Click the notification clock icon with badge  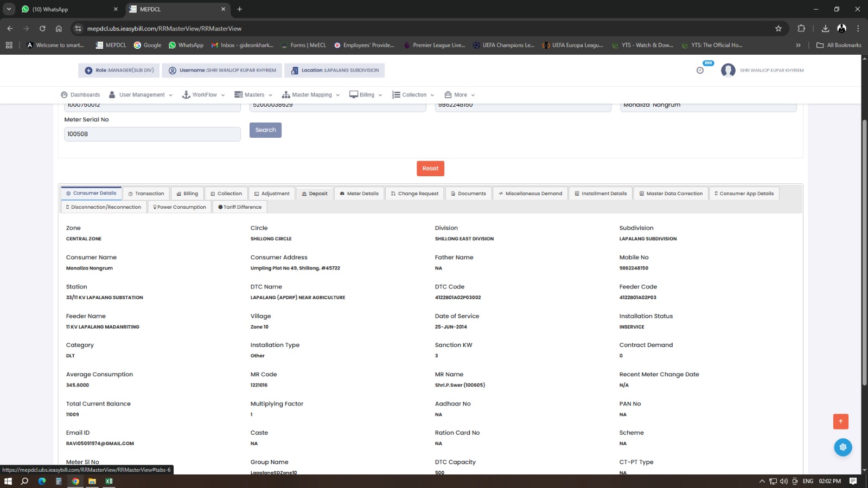[700, 70]
